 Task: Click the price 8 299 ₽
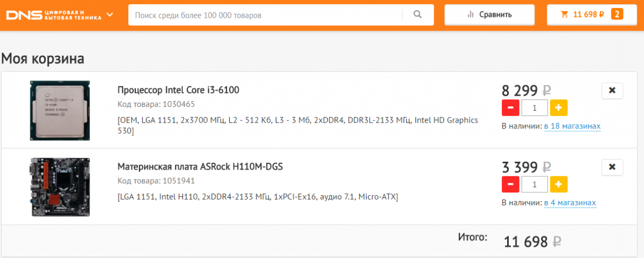tap(526, 90)
